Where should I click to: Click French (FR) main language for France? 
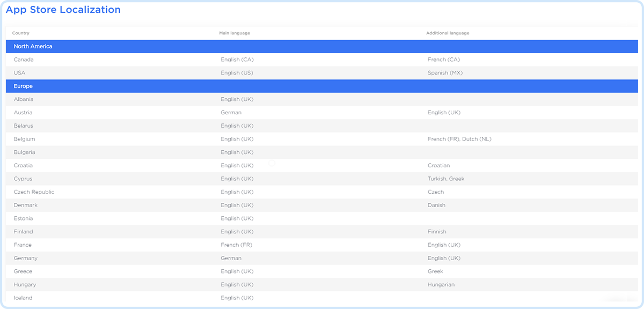tap(236, 245)
